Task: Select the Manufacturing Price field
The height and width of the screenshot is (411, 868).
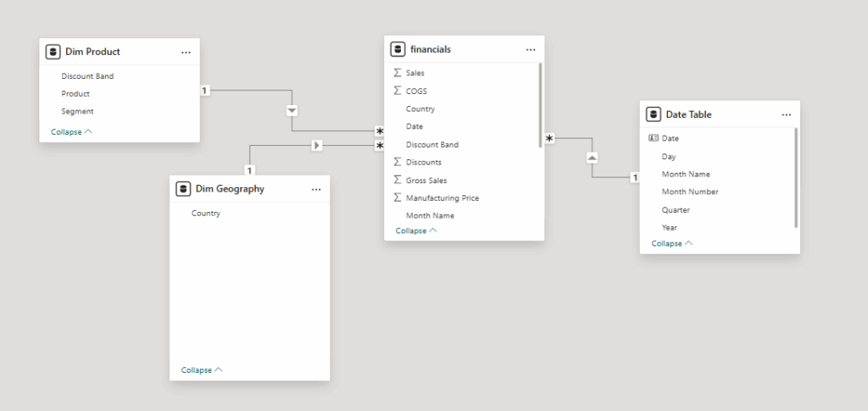Action: (442, 197)
